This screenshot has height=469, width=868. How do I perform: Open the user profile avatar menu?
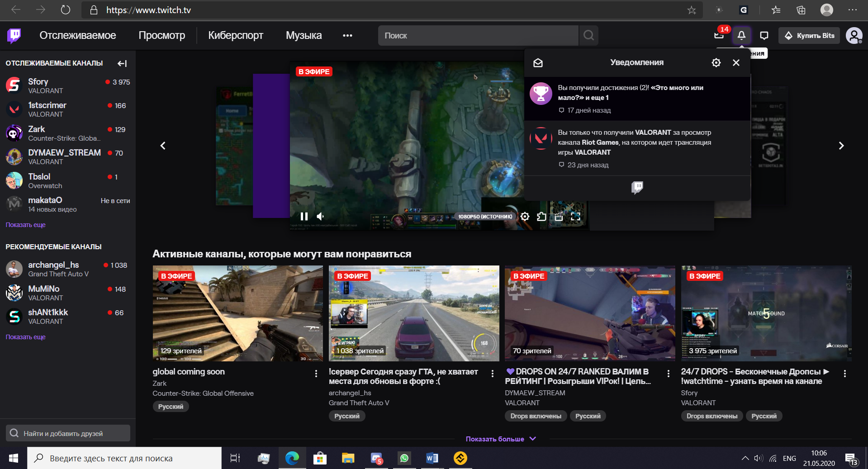tap(854, 35)
